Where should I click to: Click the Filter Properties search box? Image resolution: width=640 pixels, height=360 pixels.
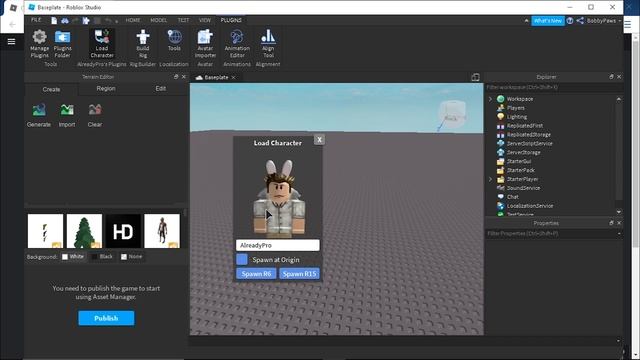[x=552, y=234]
